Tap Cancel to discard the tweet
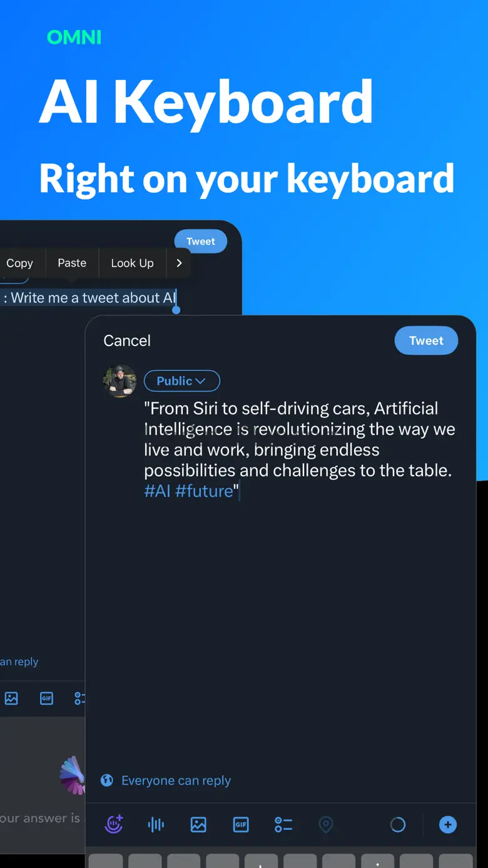 pos(127,340)
